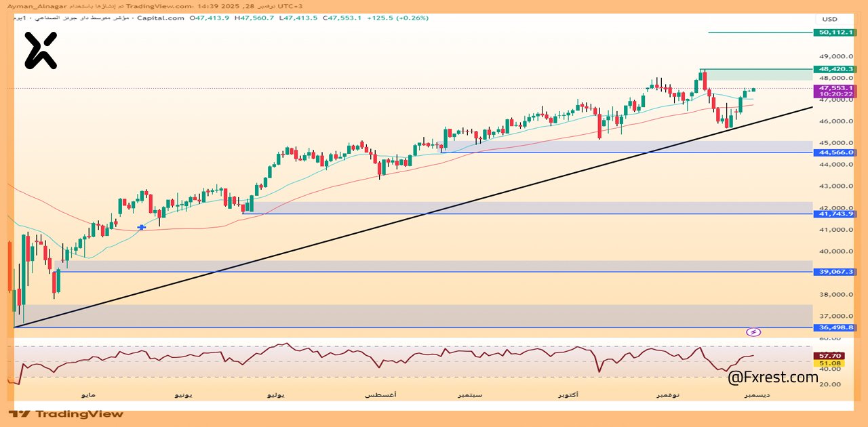Screen dimensions: 868x427
Task: Click the dark red RSI value 57.70 label
Action: point(830,356)
